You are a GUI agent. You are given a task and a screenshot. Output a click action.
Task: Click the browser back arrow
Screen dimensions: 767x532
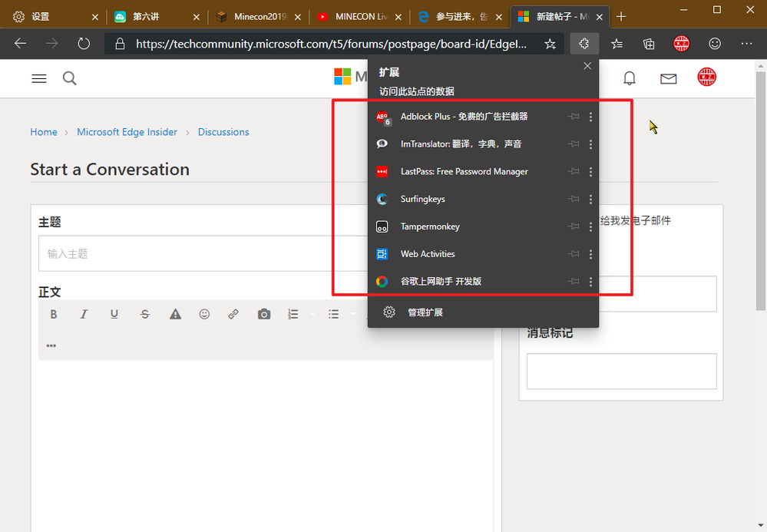[20, 44]
